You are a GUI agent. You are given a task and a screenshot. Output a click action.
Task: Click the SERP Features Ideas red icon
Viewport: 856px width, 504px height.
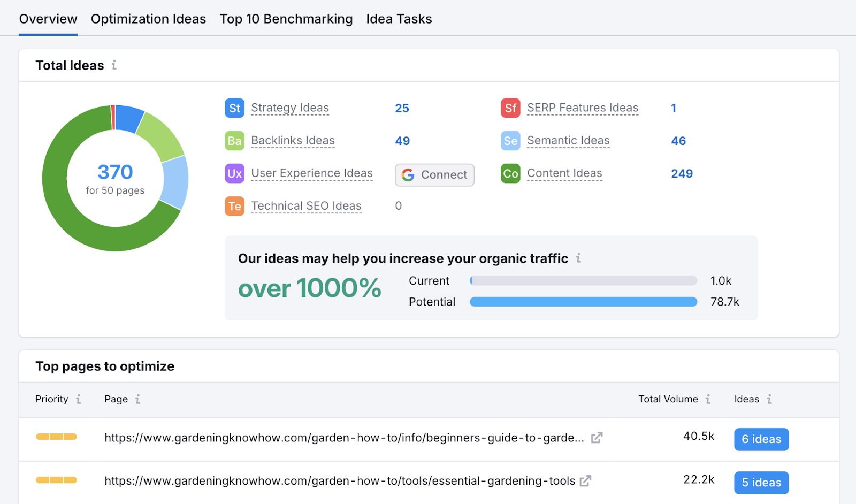tap(511, 108)
